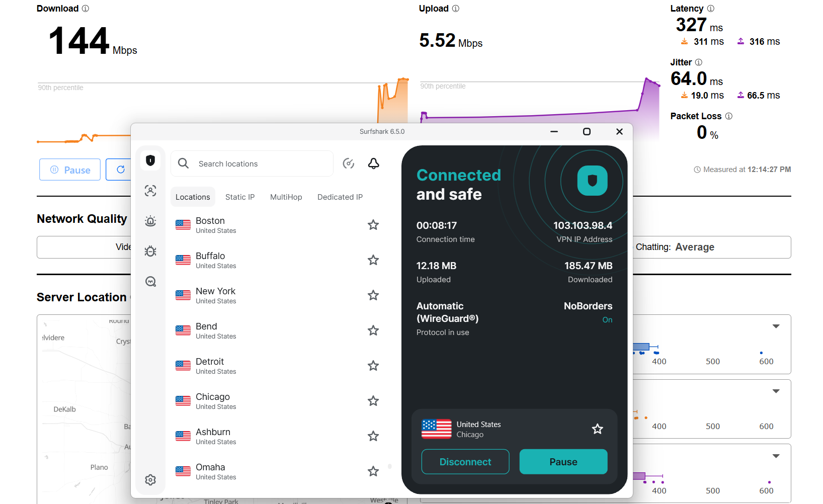
Task: Favorite the Chicago list star
Action: [373, 401]
